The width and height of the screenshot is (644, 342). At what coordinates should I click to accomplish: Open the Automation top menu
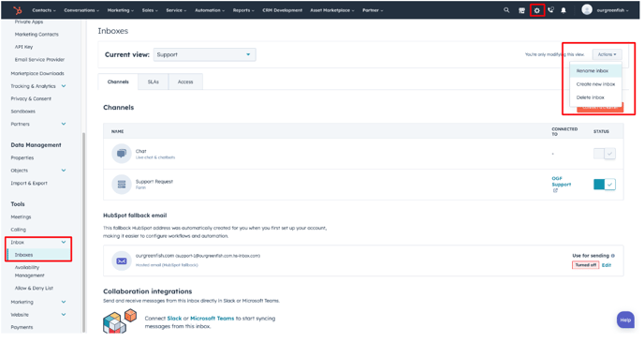[210, 10]
